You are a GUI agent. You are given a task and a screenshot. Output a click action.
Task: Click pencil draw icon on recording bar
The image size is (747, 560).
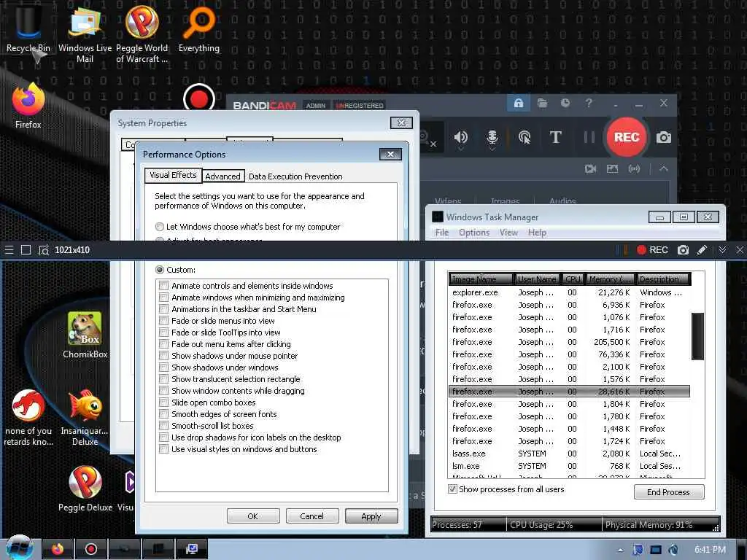point(703,250)
